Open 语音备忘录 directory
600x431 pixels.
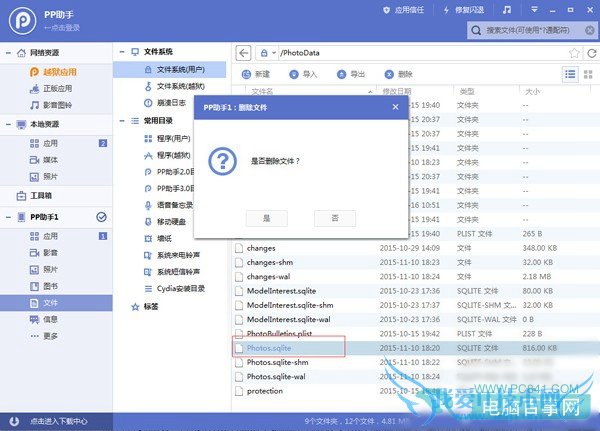[x=168, y=205]
